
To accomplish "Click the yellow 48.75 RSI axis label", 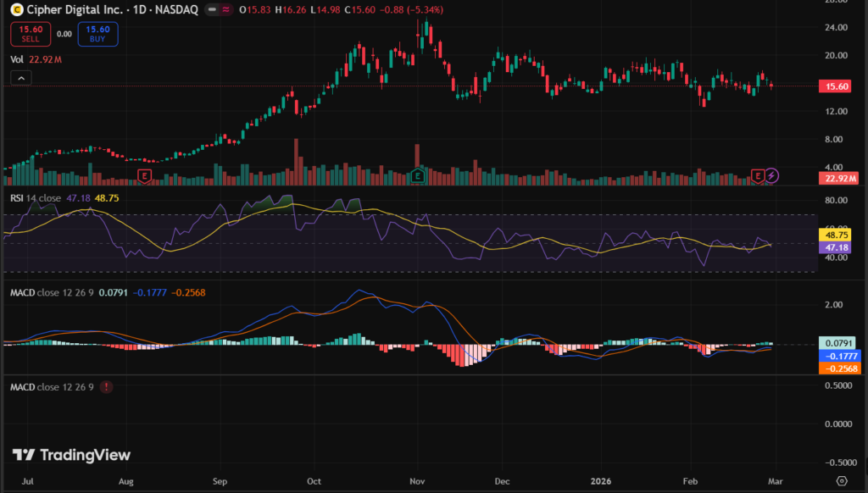I will click(839, 233).
